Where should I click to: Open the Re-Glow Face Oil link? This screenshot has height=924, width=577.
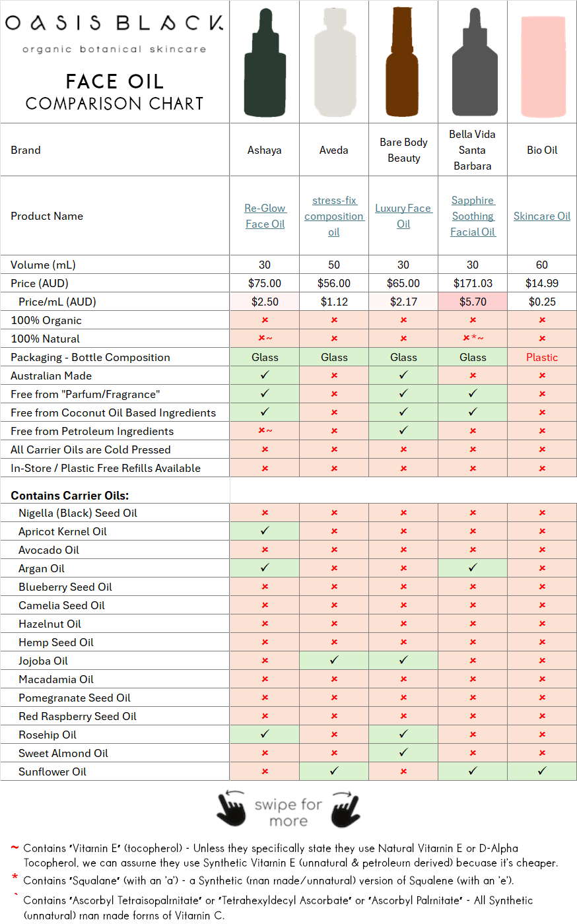[x=265, y=216]
